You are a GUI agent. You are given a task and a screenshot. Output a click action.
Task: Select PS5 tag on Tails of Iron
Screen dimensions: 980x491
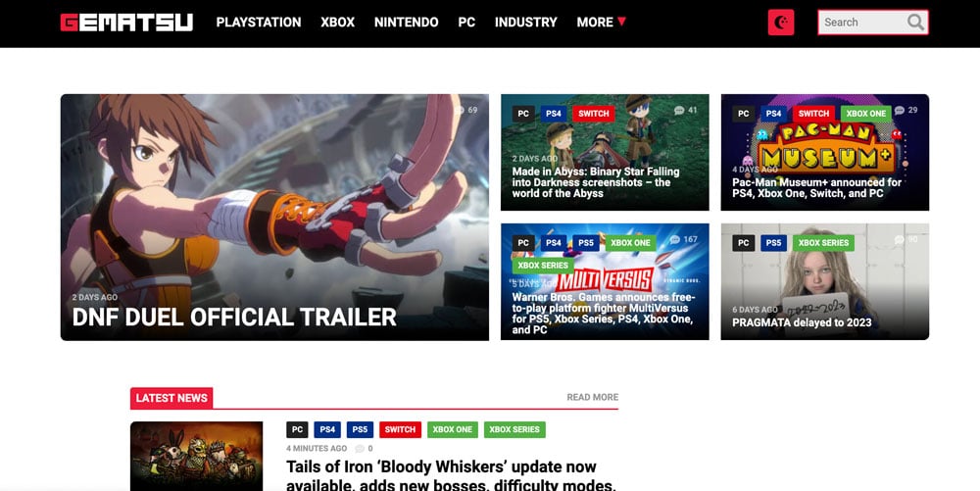point(360,430)
